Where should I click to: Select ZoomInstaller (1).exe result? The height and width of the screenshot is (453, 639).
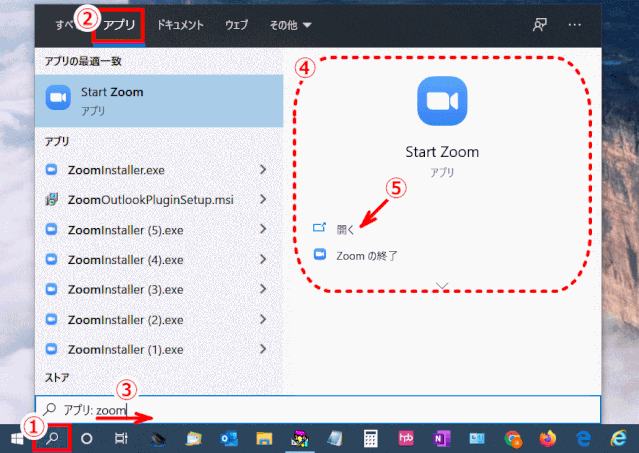click(159, 349)
